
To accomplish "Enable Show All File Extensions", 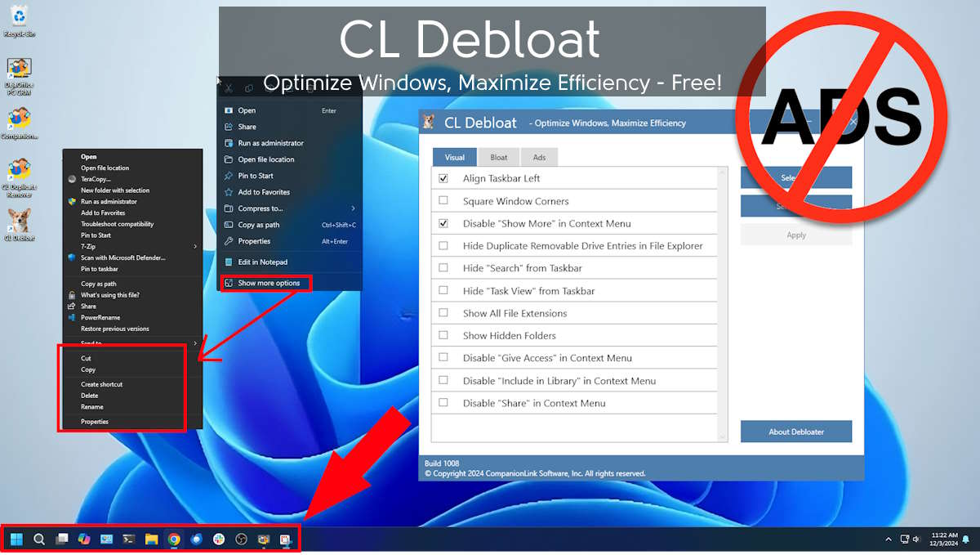I will [x=443, y=313].
